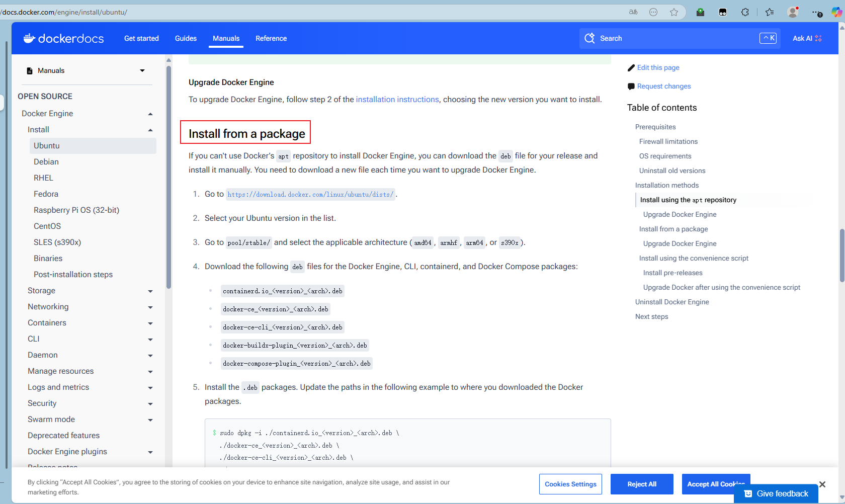The image size is (845, 504).
Task: Click the Ask AI sparkle icon
Action: point(818,38)
